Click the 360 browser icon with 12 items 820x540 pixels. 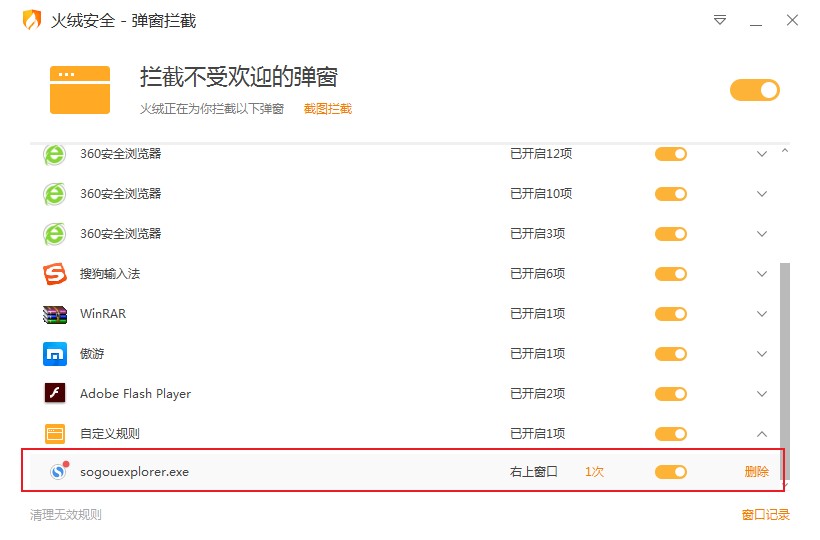pyautogui.click(x=54, y=154)
